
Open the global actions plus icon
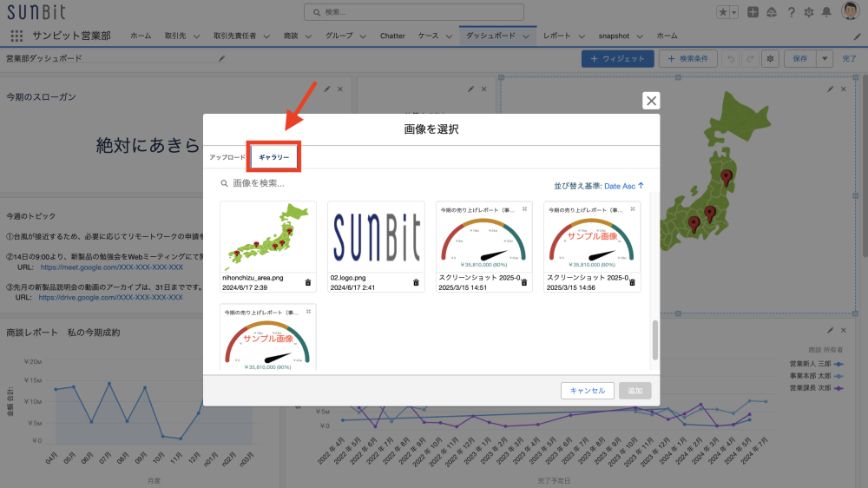(x=753, y=11)
